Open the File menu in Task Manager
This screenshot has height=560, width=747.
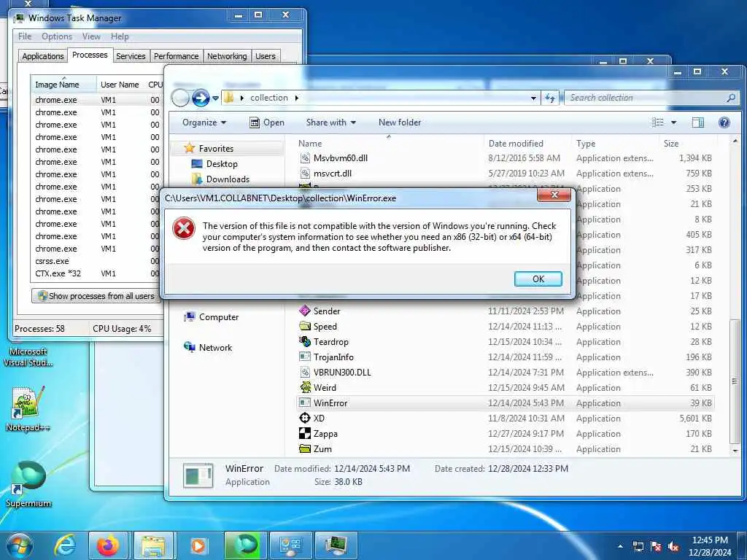(25, 36)
